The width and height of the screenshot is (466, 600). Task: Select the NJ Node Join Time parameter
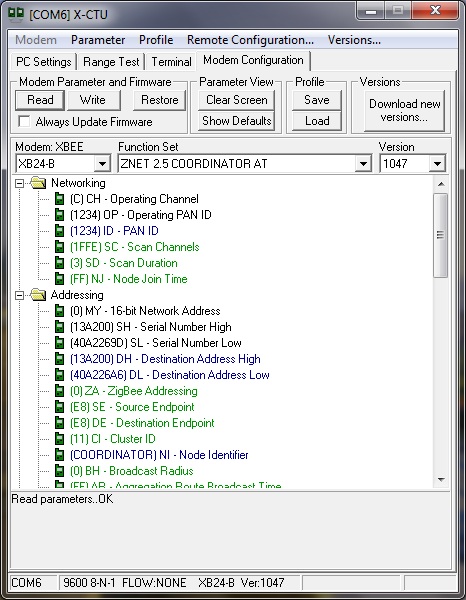click(129, 279)
